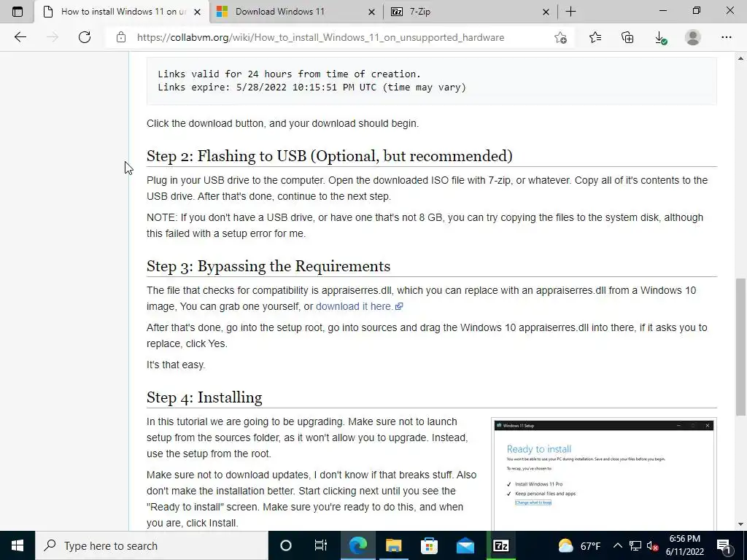Switch to Download Windows 11 tab
The image size is (747, 560).
[295, 12]
